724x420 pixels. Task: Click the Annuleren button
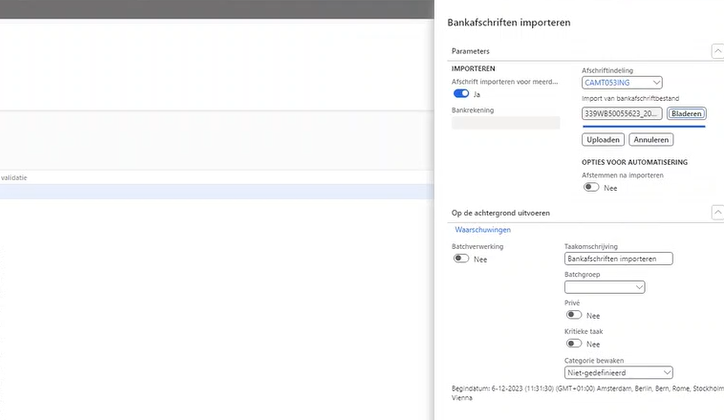click(651, 140)
